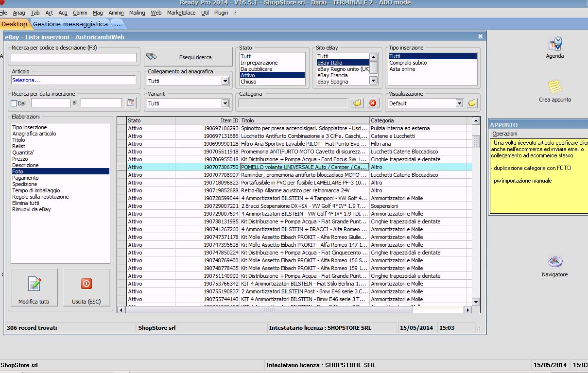Click the Crea appunto note icon
The width and height of the screenshot is (588, 373).
coord(554,87)
